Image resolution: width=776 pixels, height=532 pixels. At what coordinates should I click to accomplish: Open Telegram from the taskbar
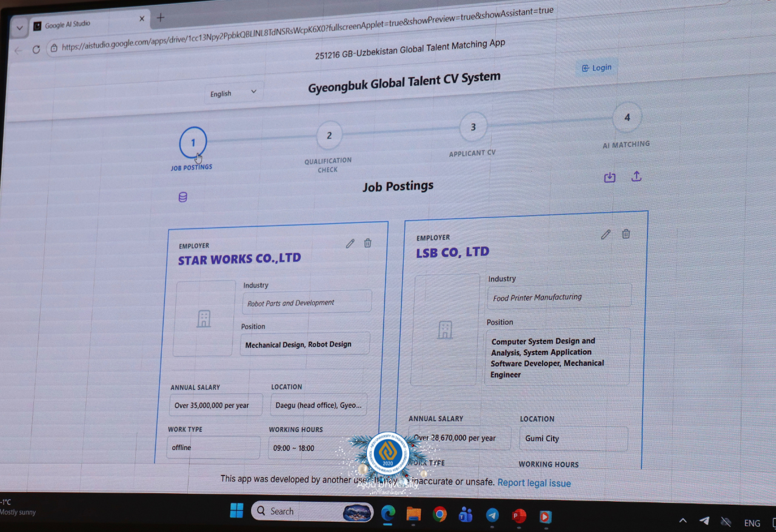click(492, 515)
